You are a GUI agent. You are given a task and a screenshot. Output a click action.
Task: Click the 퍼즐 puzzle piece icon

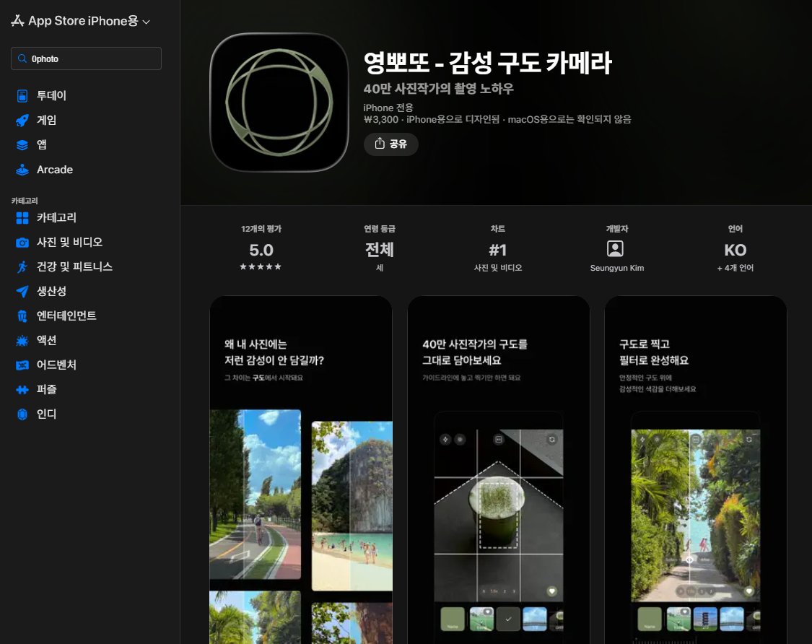tap(22, 390)
